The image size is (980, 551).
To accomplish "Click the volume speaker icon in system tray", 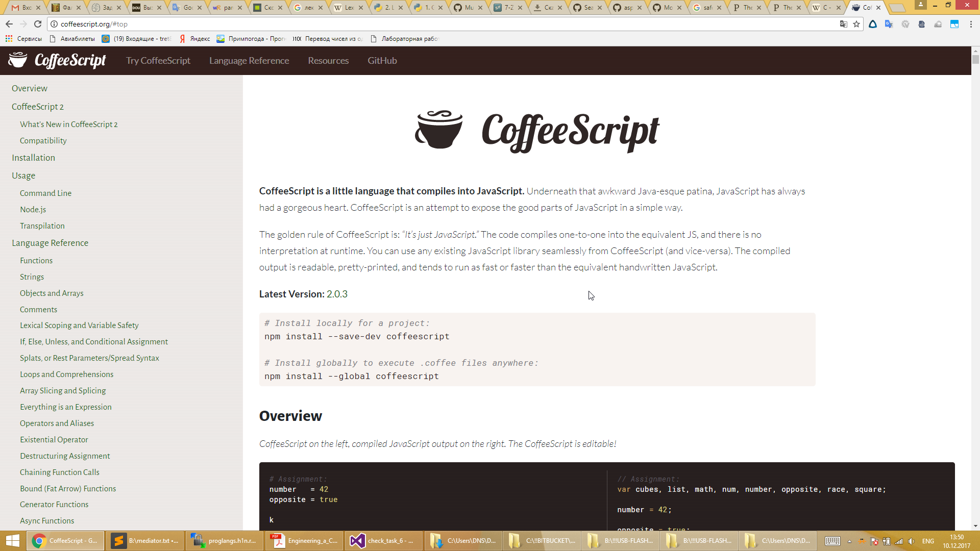I will (911, 541).
